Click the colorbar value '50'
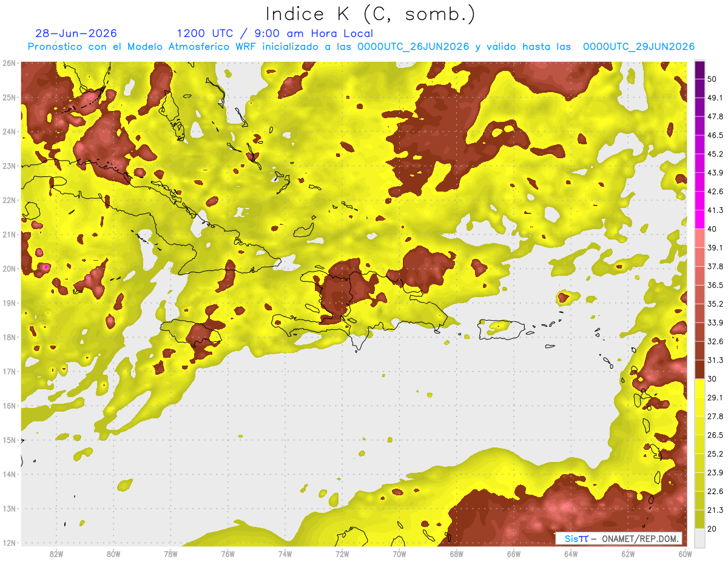The height and width of the screenshot is (562, 728). 713,79
